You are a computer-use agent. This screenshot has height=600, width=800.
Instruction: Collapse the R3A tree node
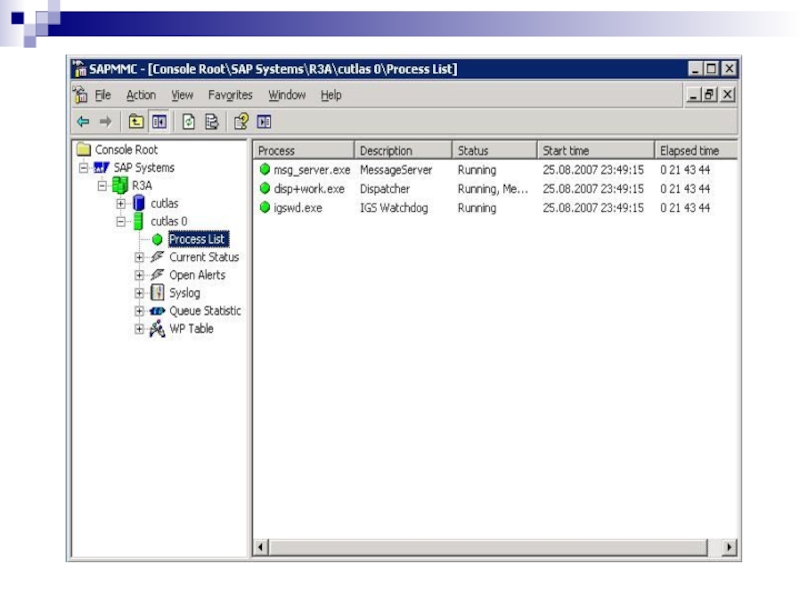click(x=102, y=185)
